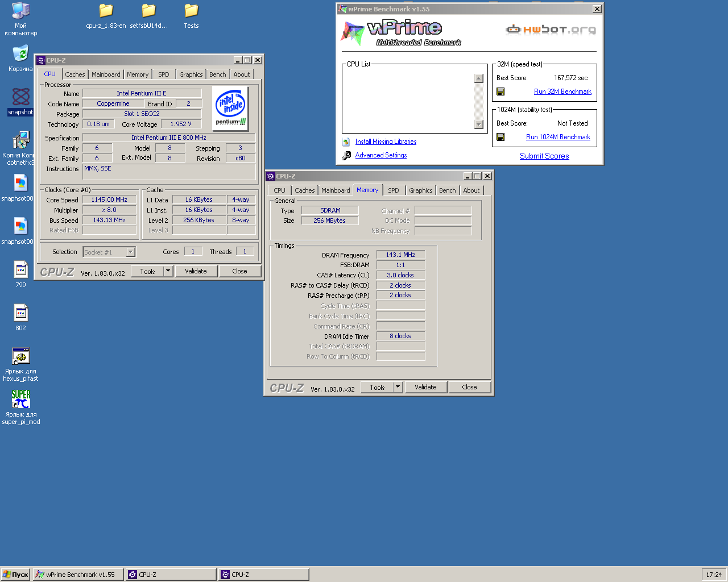The height and width of the screenshot is (582, 728).
Task: Click the Install Missing Libraries icon
Action: point(346,142)
